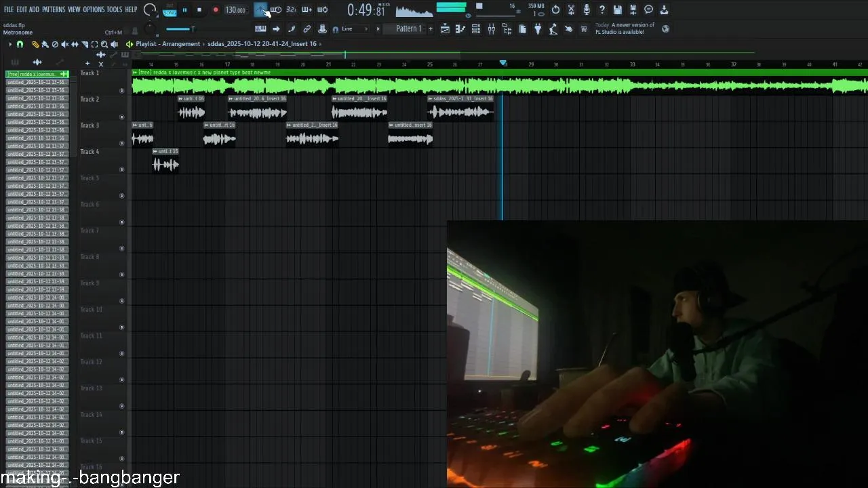Screen dimensions: 868x488
Task: Click the 130.000 tempo field
Action: (235, 9)
